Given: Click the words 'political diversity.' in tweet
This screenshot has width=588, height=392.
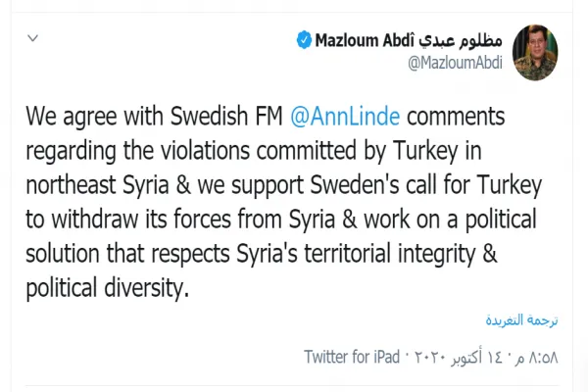Looking at the screenshot, I should [107, 288].
